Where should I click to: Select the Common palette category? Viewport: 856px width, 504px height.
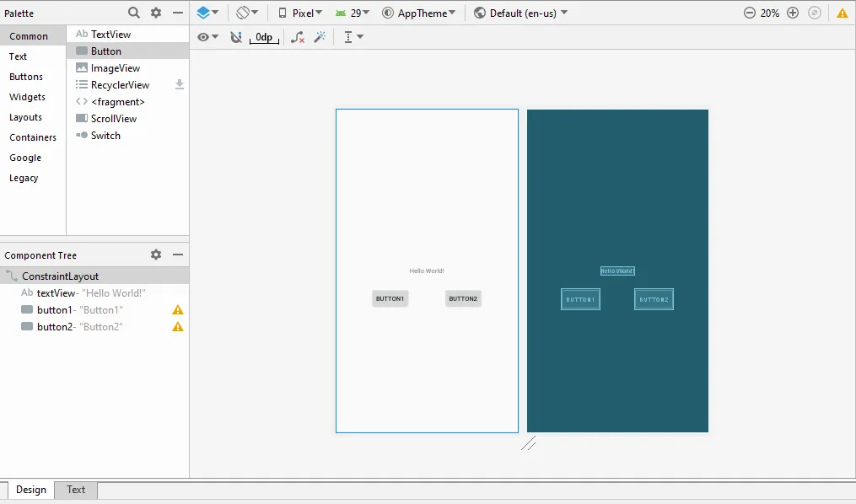click(x=33, y=36)
